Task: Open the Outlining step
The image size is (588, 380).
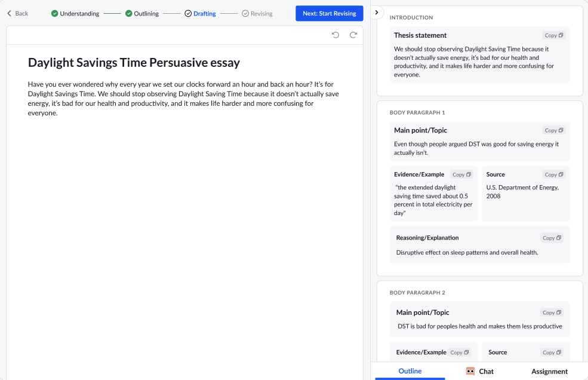Action: 141,14
